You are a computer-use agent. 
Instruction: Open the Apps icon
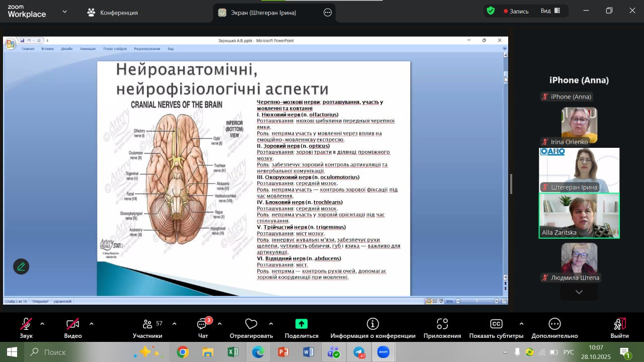(x=442, y=324)
